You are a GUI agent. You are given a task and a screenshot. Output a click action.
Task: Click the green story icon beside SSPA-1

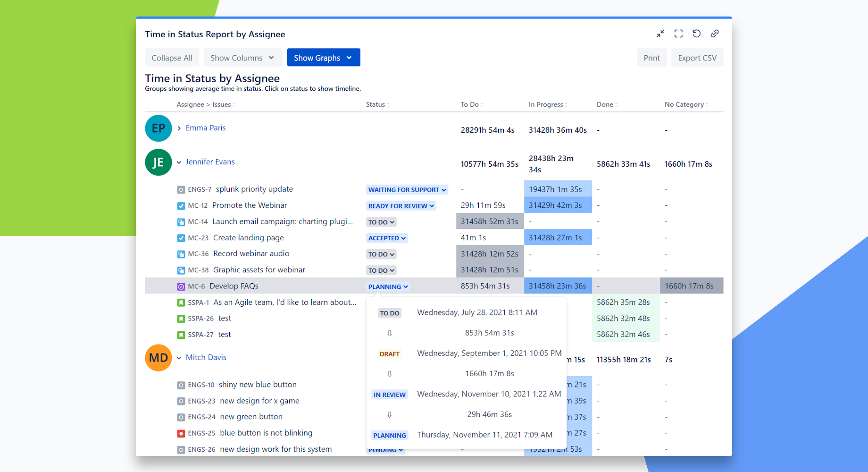(x=181, y=302)
